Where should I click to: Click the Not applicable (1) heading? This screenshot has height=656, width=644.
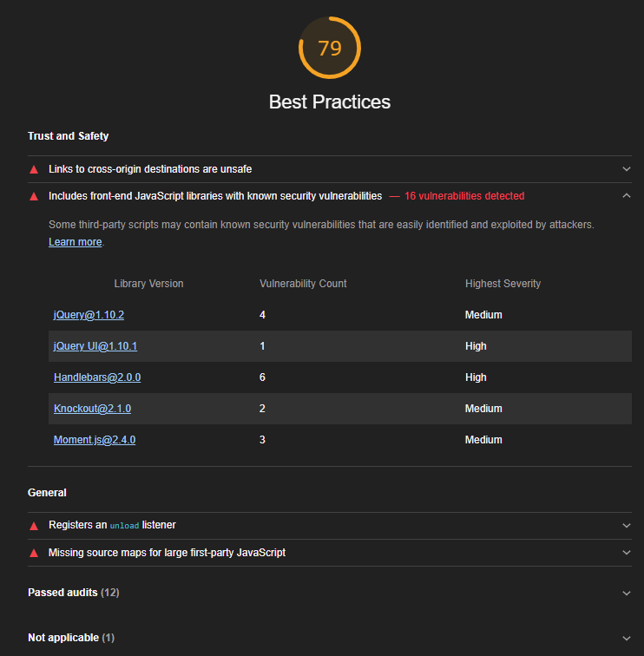pos(71,638)
